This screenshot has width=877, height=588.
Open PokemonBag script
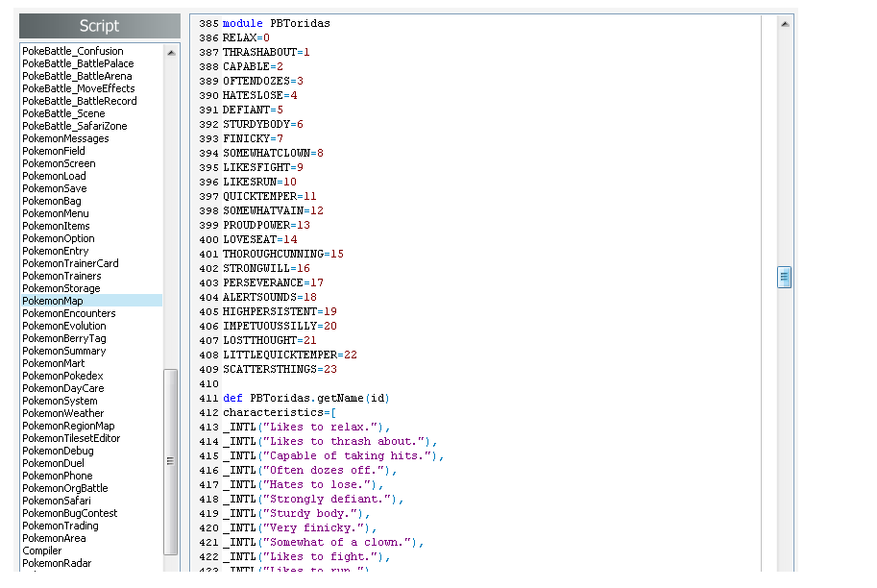[52, 201]
